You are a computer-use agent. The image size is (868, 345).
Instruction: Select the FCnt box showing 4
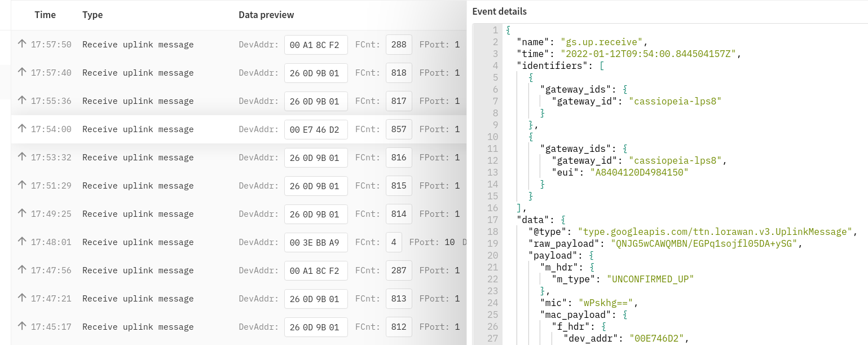coord(393,242)
